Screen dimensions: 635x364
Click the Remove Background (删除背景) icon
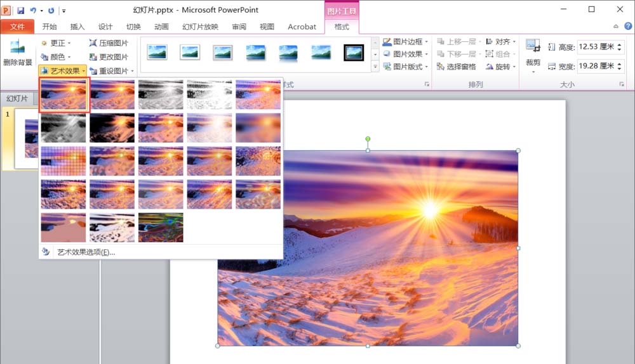17,48
